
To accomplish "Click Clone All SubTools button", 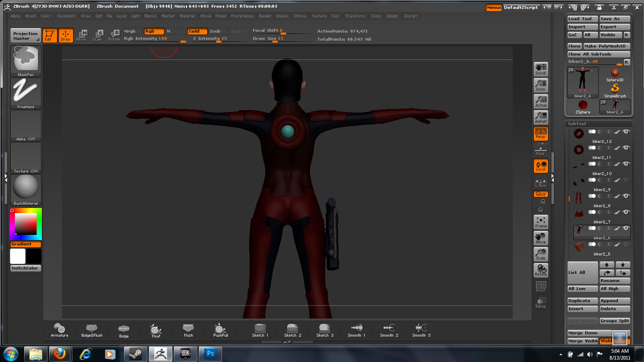I will point(599,54).
